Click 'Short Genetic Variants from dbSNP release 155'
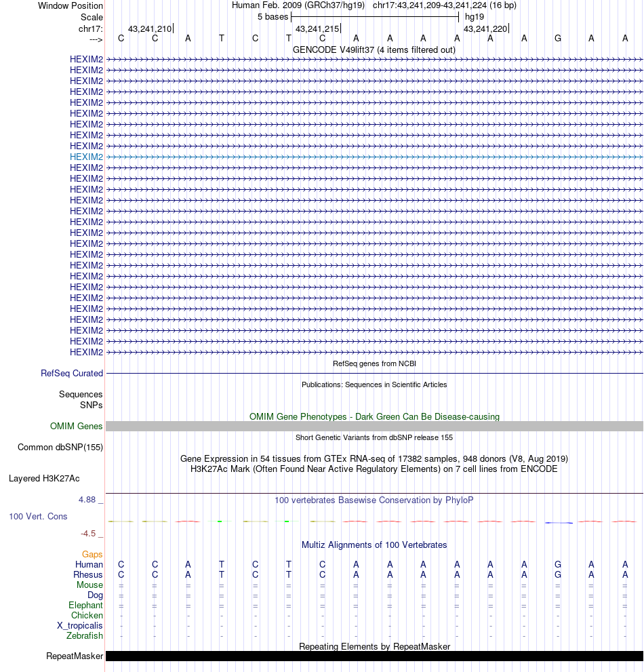Viewport: 644px width, 672px height. point(374,437)
